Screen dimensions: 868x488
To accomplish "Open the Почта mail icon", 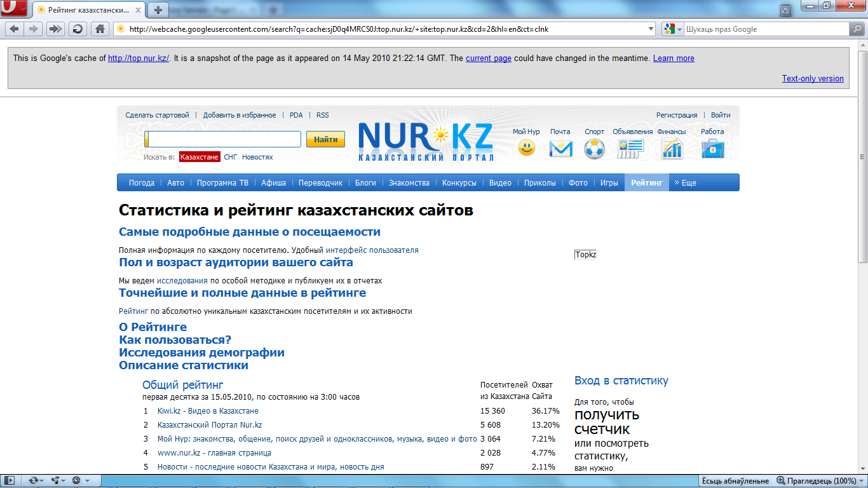I will point(560,148).
